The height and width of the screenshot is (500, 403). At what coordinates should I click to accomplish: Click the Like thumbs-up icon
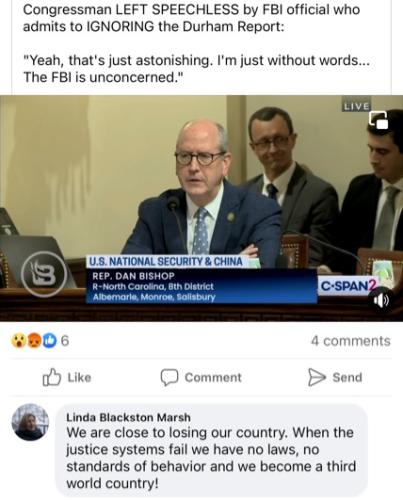point(52,377)
